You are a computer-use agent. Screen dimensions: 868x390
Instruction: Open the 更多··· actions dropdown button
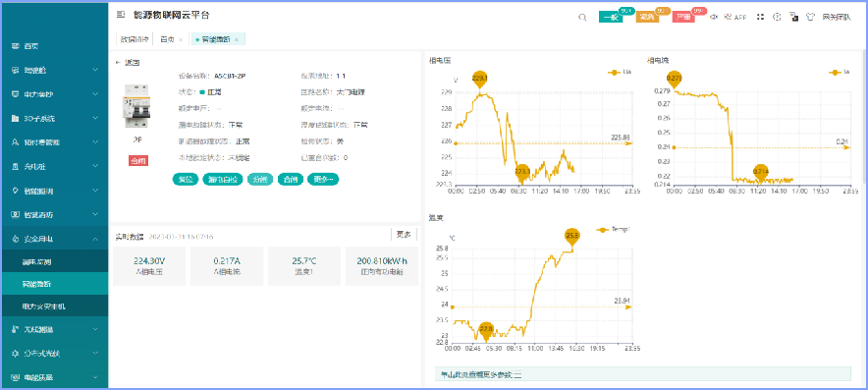tap(323, 180)
